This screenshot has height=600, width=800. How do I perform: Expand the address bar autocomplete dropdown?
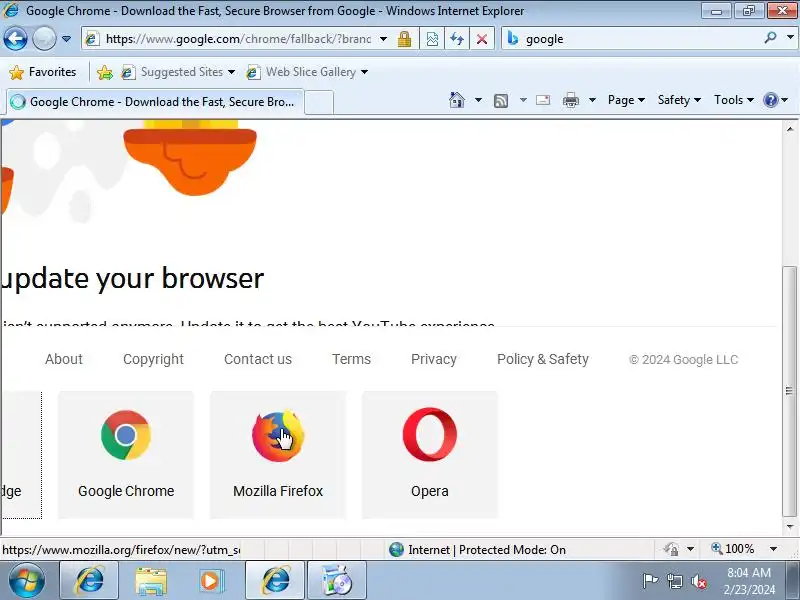point(383,39)
